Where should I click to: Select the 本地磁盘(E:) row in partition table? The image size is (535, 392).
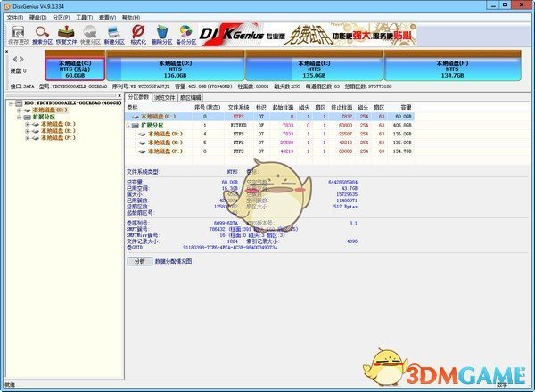pos(269,143)
